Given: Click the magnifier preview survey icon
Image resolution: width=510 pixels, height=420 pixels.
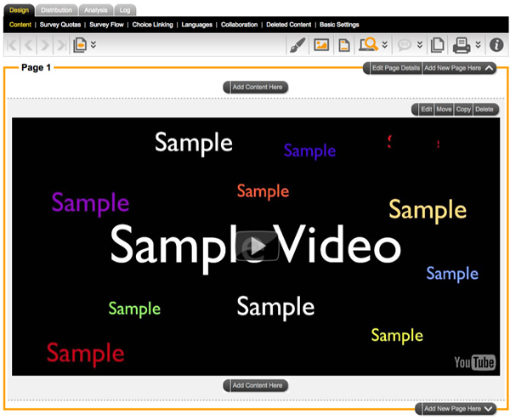Looking at the screenshot, I should tap(368, 44).
